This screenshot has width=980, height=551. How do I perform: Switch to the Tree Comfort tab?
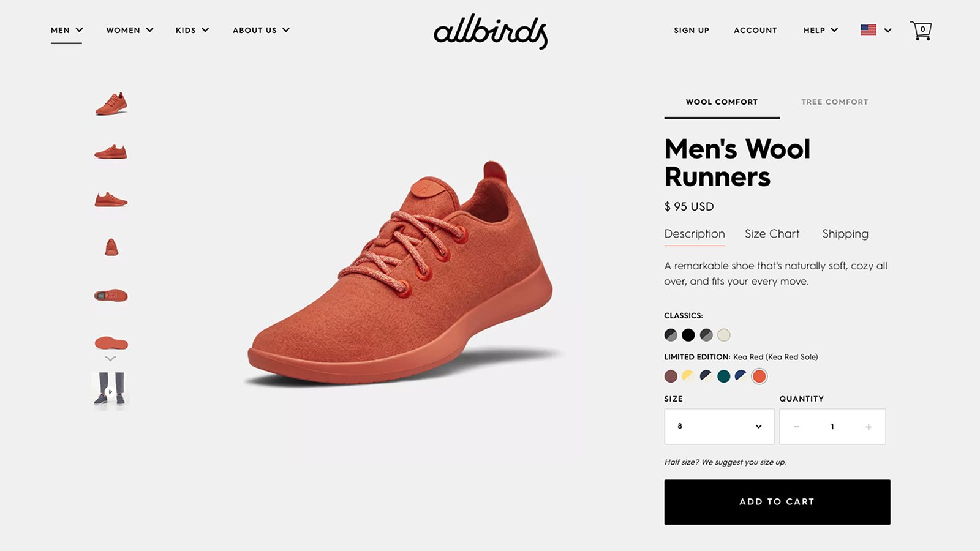click(x=834, y=102)
